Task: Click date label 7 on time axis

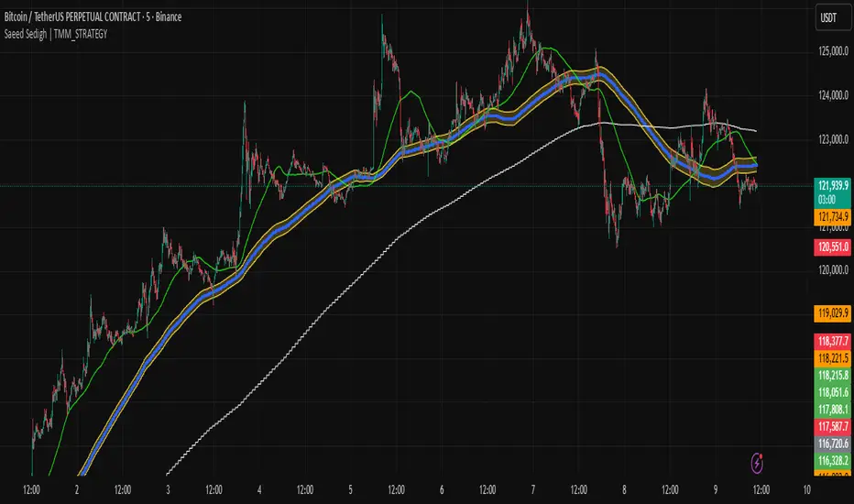Action: click(533, 490)
